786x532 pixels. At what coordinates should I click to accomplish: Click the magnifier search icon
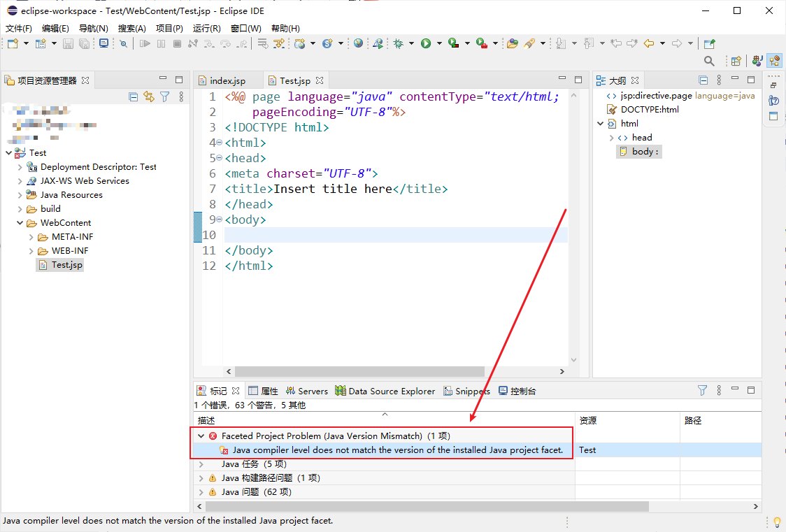(x=709, y=61)
